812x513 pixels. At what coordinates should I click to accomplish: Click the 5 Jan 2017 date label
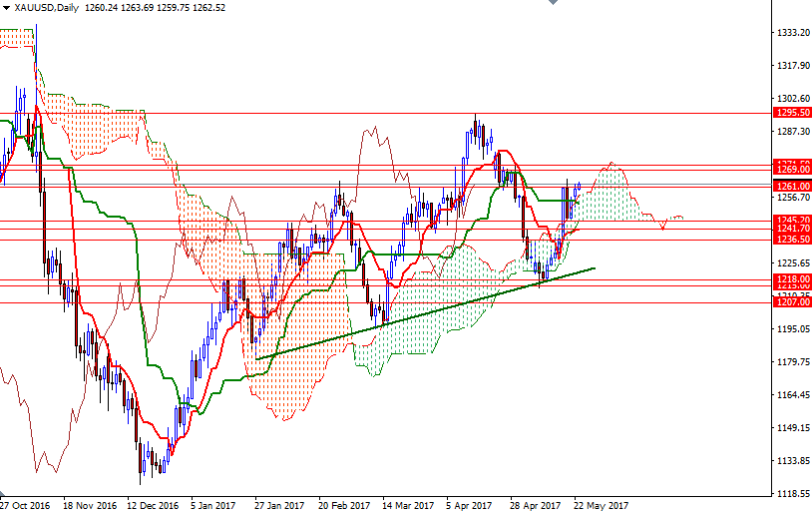tap(214, 505)
